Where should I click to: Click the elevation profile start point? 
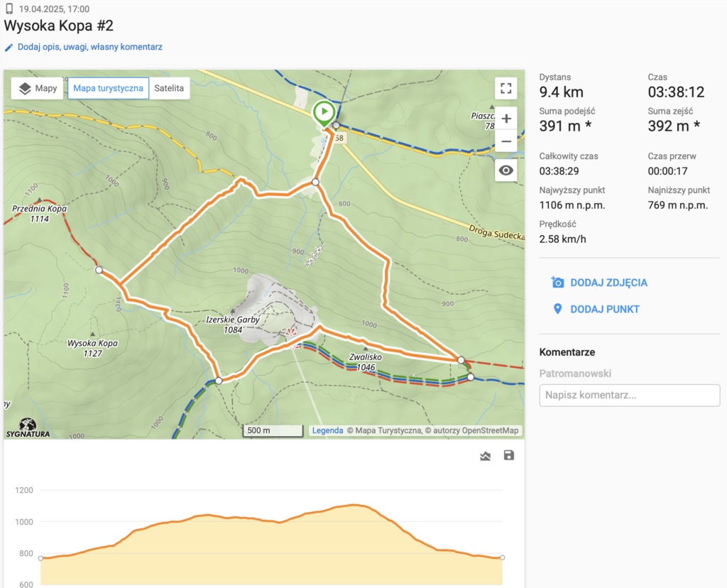point(40,558)
